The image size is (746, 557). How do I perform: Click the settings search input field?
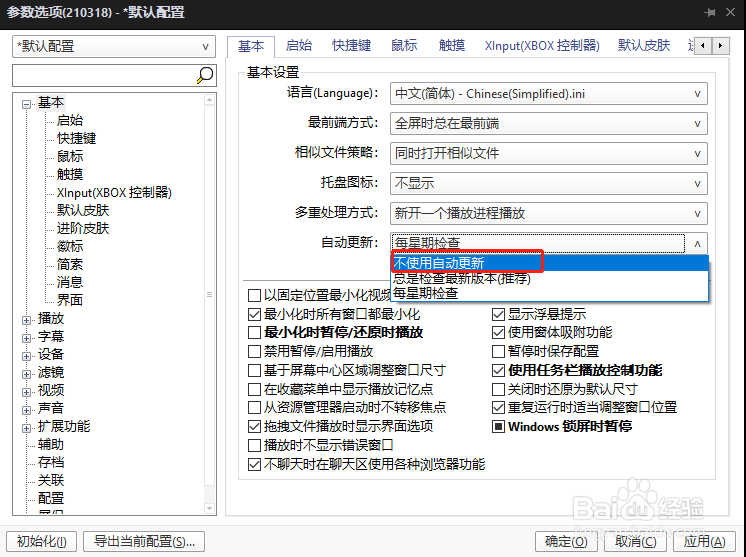click(105, 75)
